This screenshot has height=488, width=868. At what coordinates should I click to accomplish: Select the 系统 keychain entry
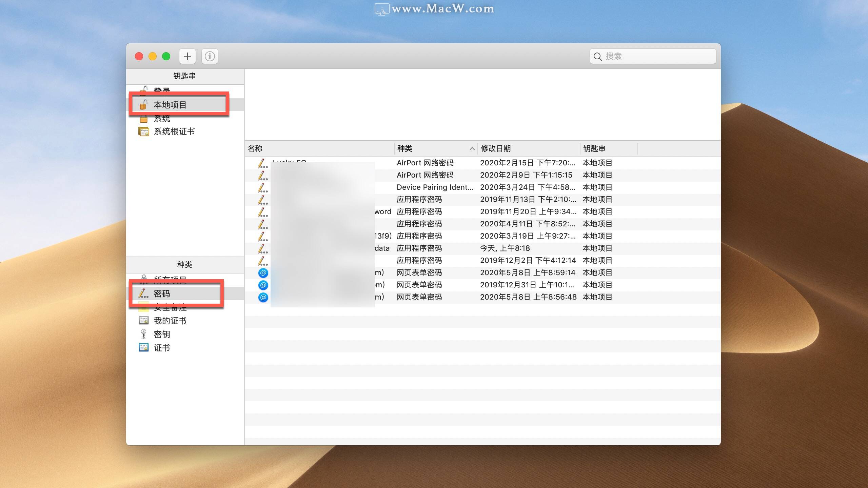[x=162, y=119]
